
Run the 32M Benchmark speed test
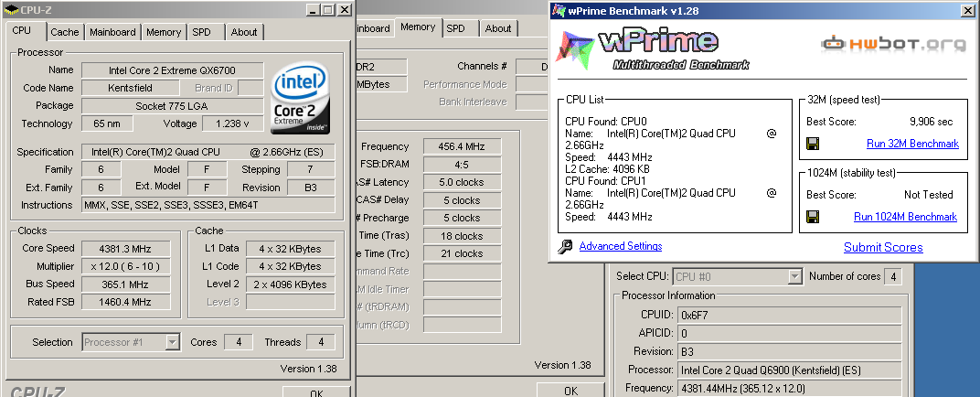point(912,144)
